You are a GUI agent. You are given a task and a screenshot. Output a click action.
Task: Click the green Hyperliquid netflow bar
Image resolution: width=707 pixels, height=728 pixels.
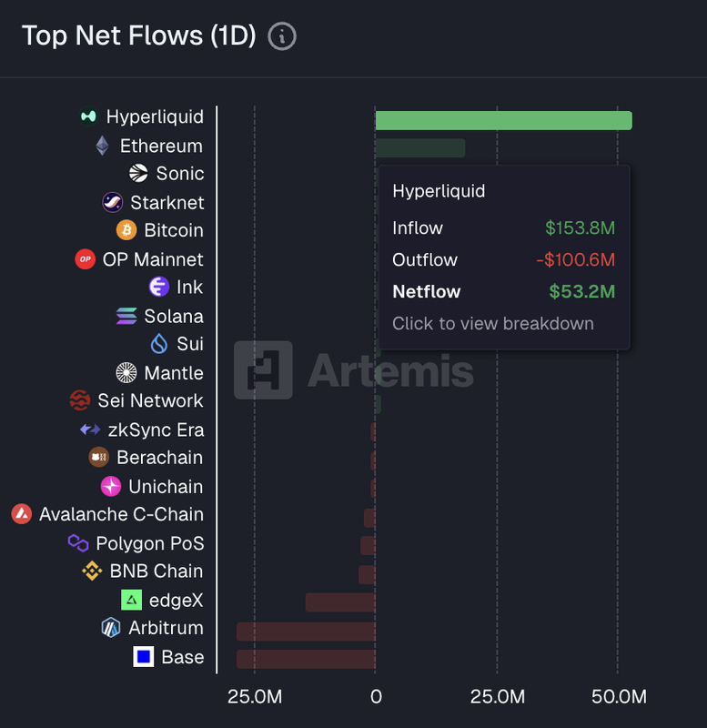point(503,120)
